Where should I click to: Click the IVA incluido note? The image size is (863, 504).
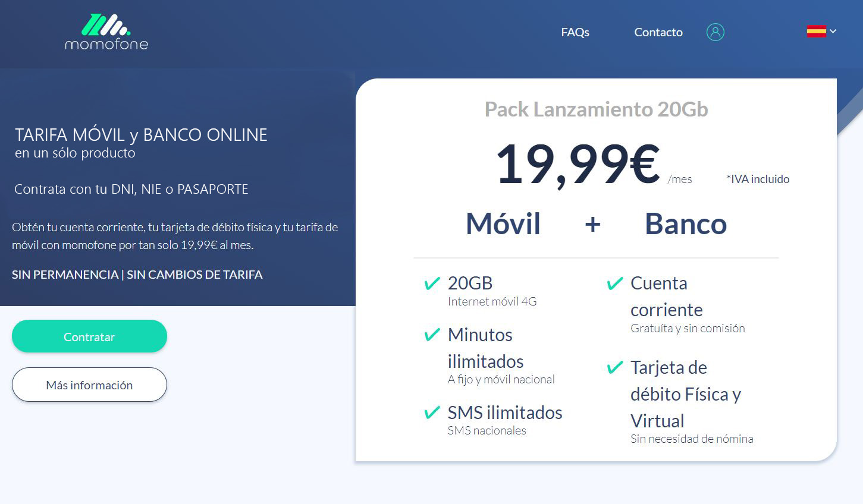758,179
